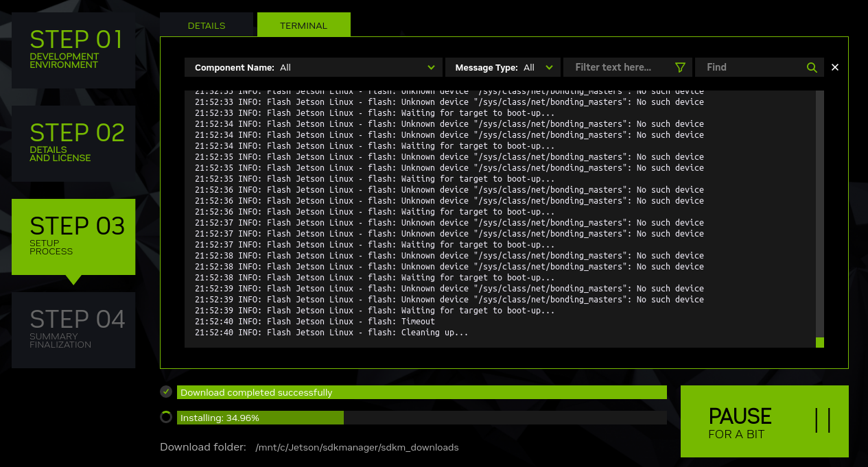Viewport: 868px width, 467px height.
Task: Open STEP 02 Details and License
Action: pos(73,144)
